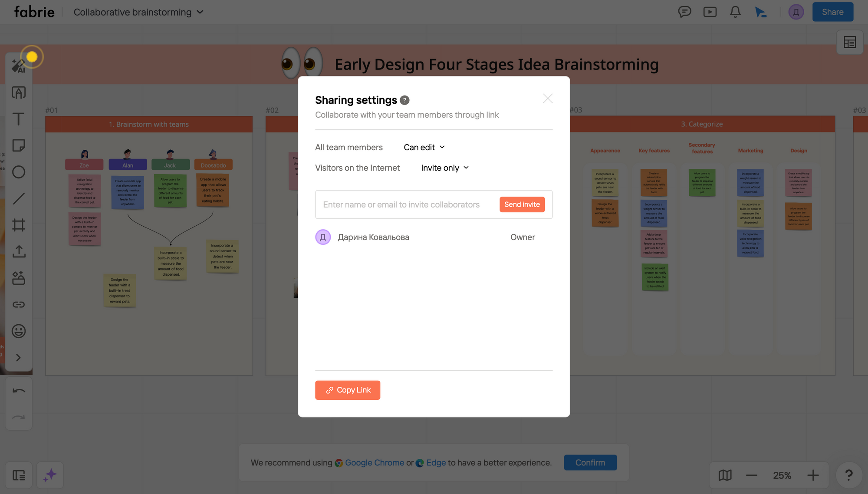
Task: Open the minimap icon
Action: 725,475
